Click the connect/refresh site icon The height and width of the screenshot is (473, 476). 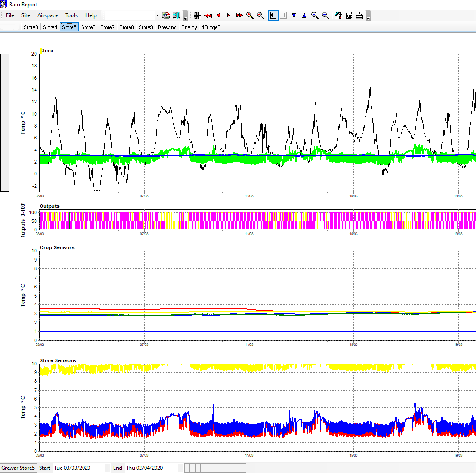[166, 15]
